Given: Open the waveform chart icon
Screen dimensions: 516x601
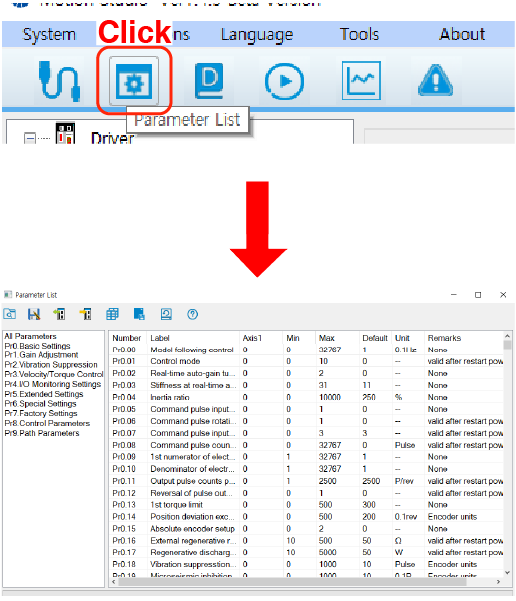Looking at the screenshot, I should pyautogui.click(x=361, y=80).
